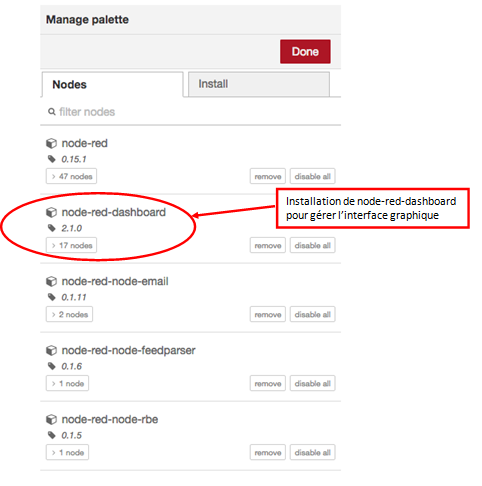Click the node-red-dashboard package cube icon
This screenshot has width=482, height=486.
[x=51, y=212]
